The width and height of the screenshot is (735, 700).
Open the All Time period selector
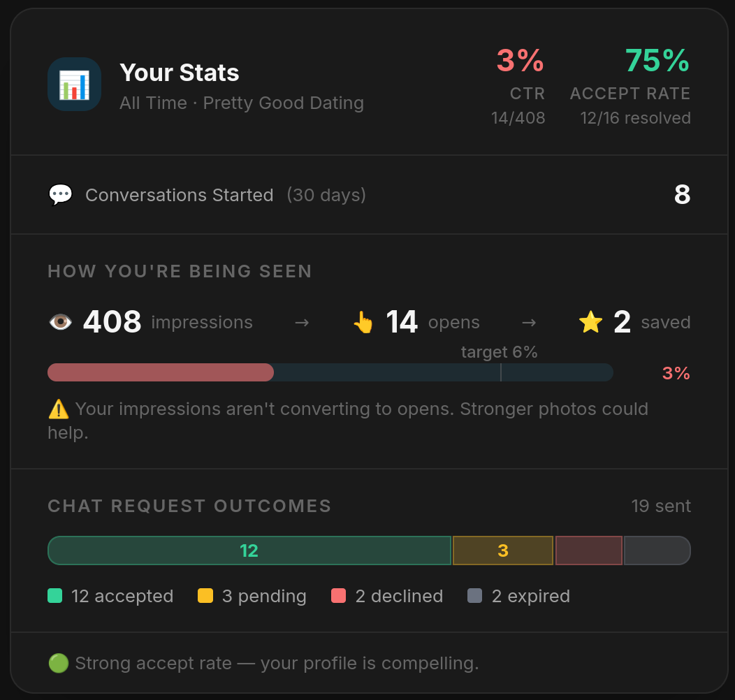153,103
